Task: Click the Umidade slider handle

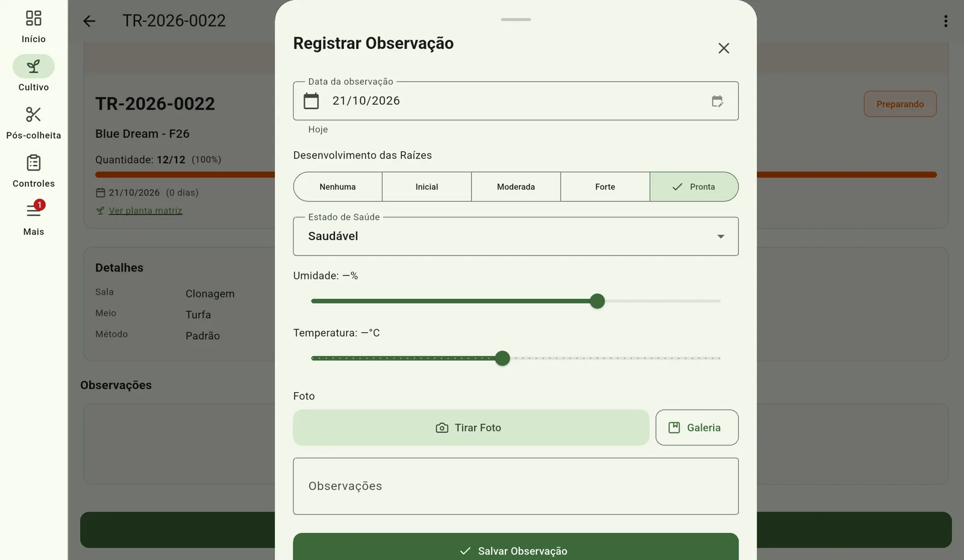Action: pos(597,301)
